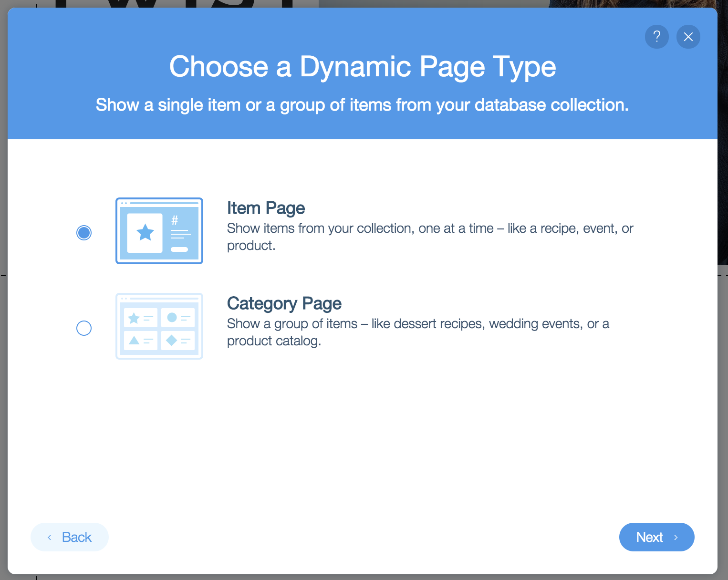Screen dimensions: 728x580
Task: Open the help question mark icon
Action: coord(656,37)
